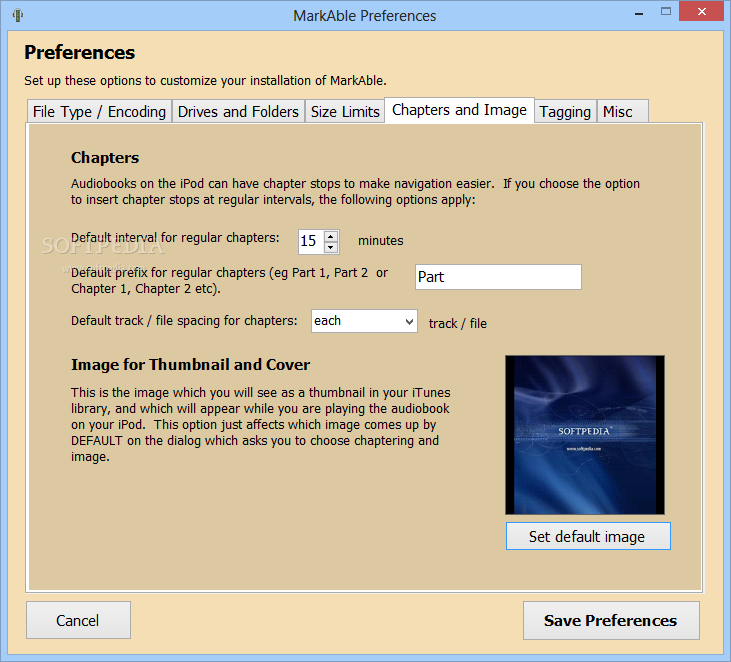Click the 'track / file' label
This screenshot has height=662, width=731.
tap(458, 324)
